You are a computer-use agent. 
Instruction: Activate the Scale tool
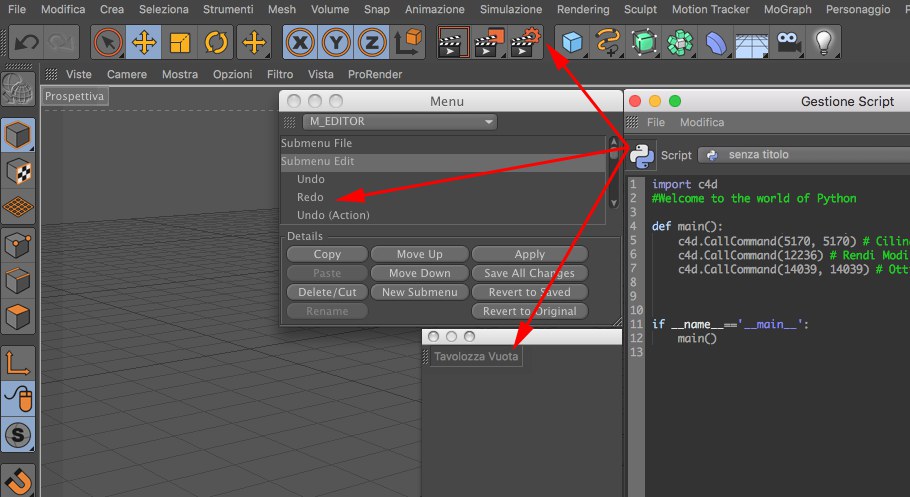179,42
